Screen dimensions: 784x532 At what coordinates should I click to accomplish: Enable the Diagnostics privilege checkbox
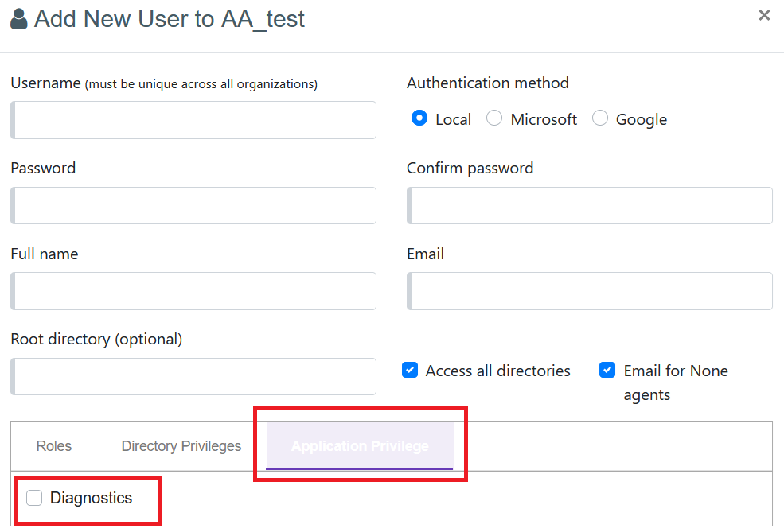[34, 499]
